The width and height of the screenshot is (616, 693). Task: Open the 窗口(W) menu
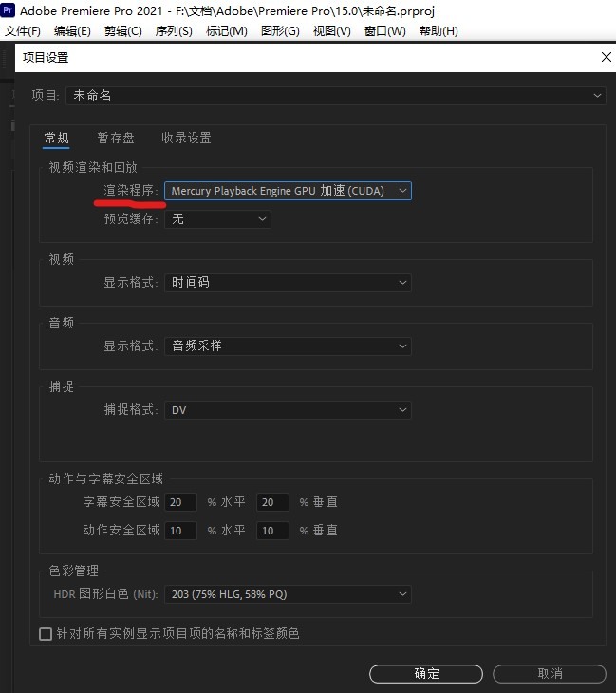[385, 31]
